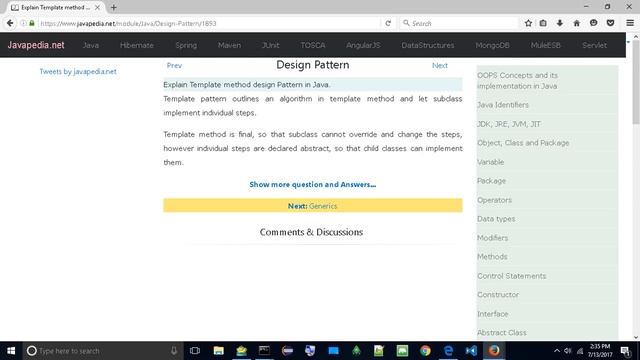
Task: Open the DataStructures navbar item
Action: point(428,45)
